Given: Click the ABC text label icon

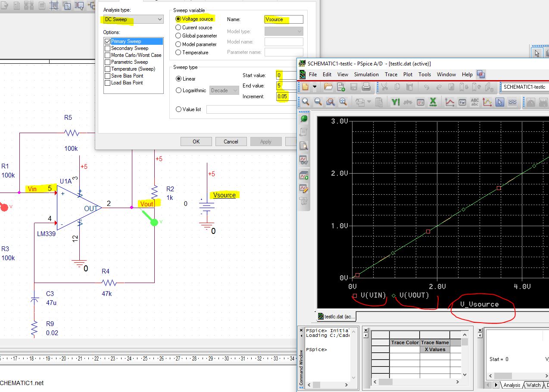Looking at the screenshot, I should click(474, 102).
